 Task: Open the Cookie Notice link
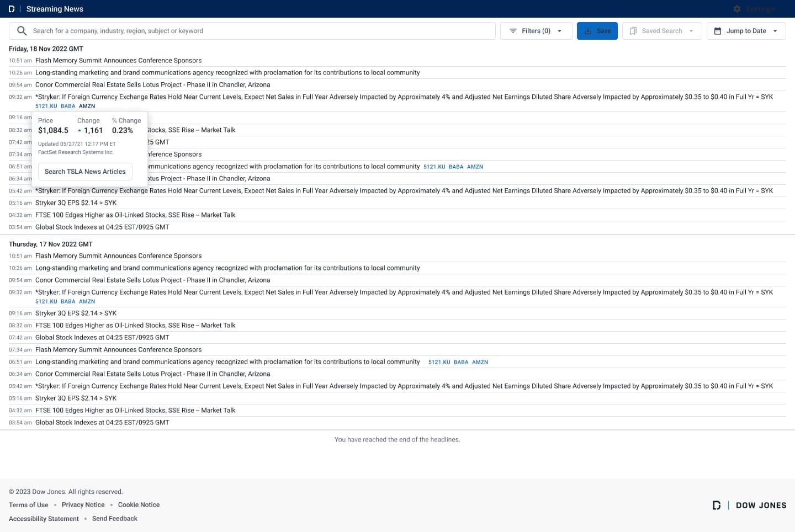point(139,505)
